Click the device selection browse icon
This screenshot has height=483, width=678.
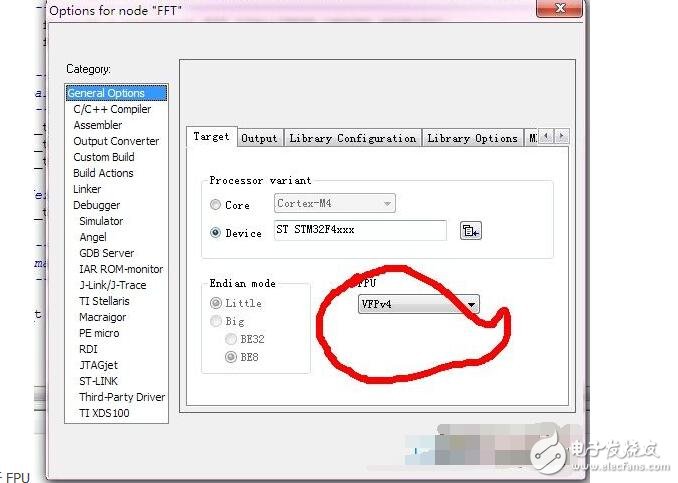coord(470,231)
